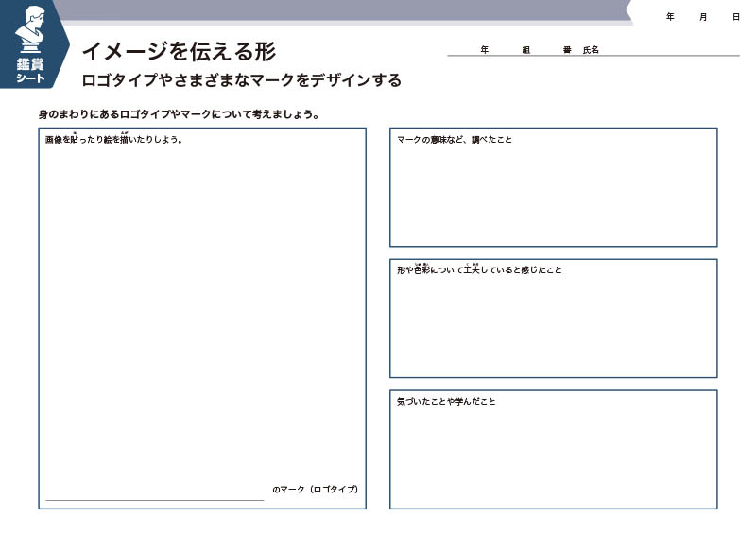The height and width of the screenshot is (535, 756).
Task: Click the マークの意味など、調べたこと box
Action: [554, 187]
